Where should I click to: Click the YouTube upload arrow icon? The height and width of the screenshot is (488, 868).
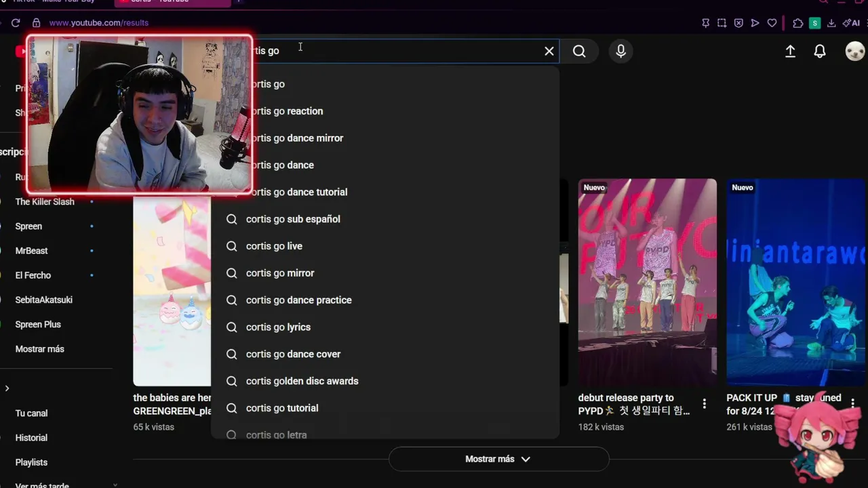coord(790,51)
